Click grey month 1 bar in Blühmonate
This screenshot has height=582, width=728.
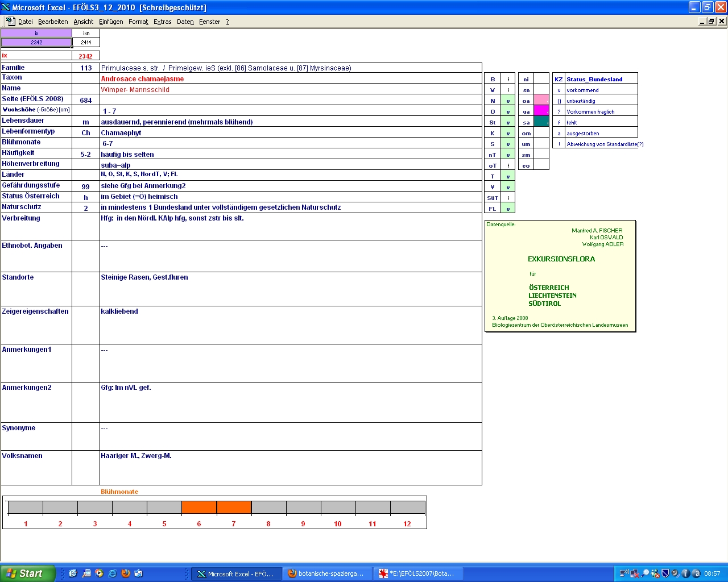click(x=26, y=507)
